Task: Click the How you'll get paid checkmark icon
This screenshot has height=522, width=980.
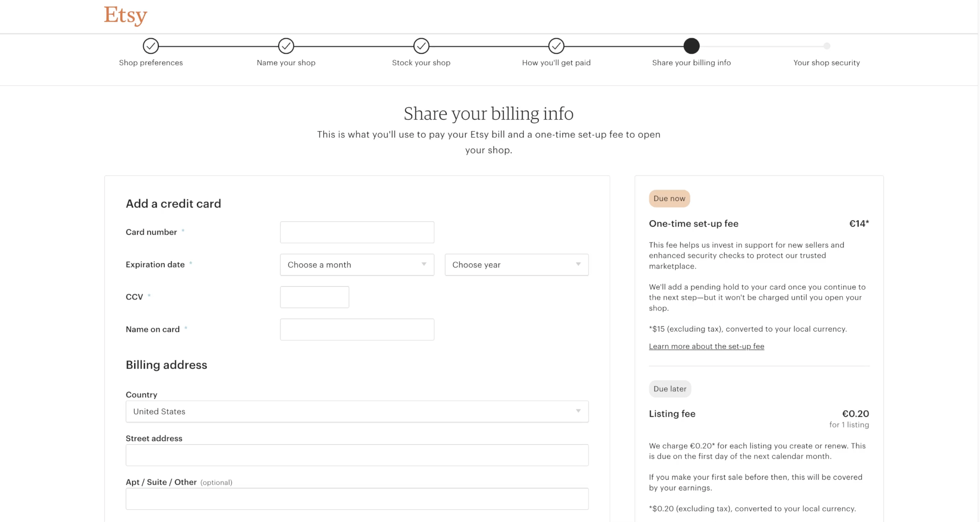Action: pos(556,46)
